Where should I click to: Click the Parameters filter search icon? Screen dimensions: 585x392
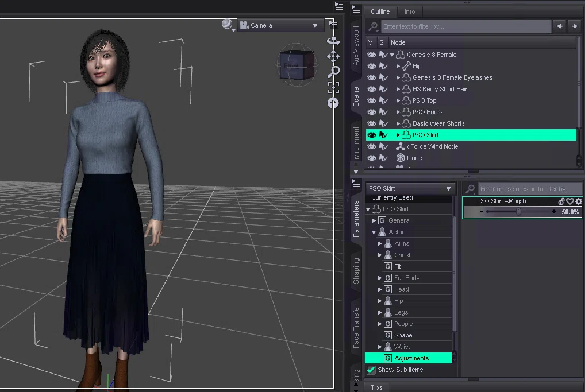click(471, 189)
